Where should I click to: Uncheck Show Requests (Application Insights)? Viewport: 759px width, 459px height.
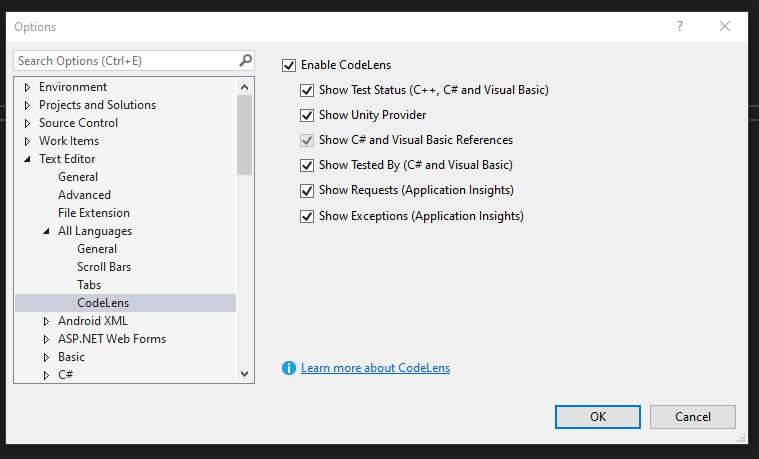click(308, 190)
